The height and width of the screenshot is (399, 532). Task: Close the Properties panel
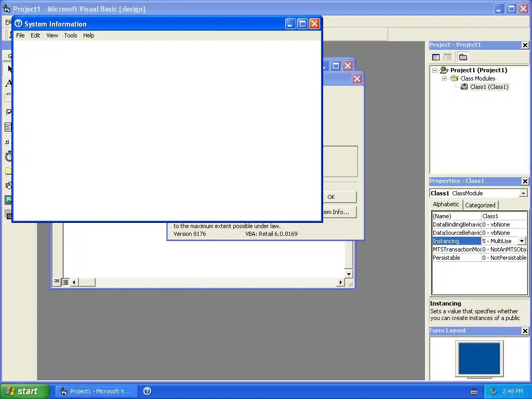[525, 181]
